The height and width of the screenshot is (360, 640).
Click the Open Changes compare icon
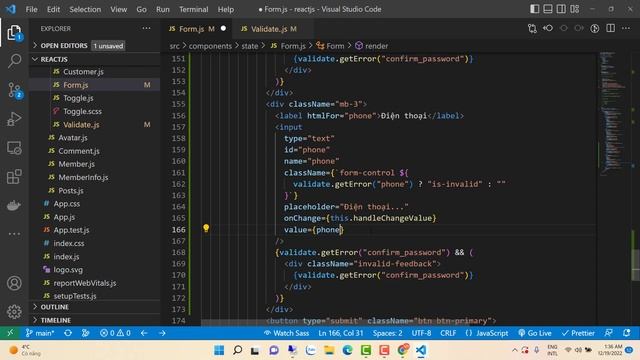532,29
